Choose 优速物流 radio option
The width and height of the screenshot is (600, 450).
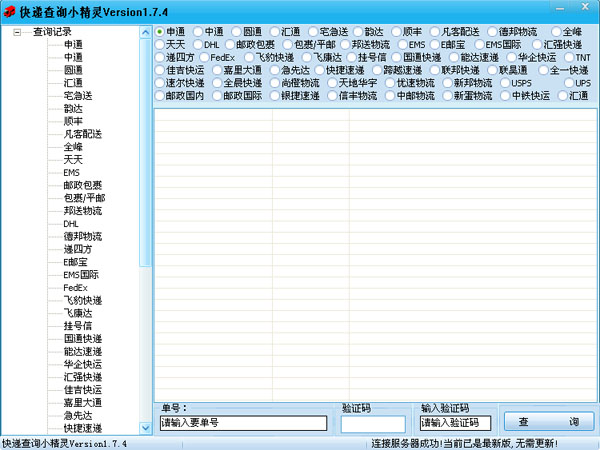point(390,83)
